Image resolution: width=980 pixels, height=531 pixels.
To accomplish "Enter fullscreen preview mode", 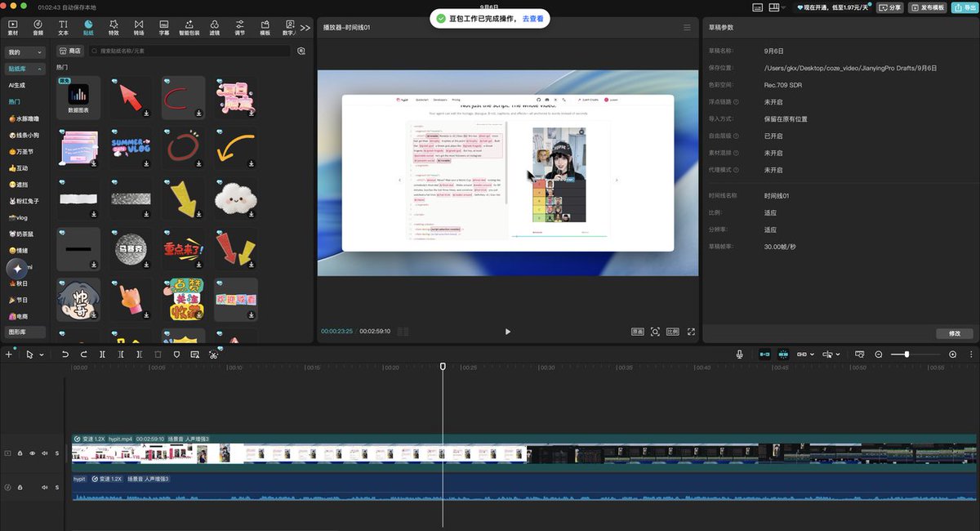I will 692,332.
